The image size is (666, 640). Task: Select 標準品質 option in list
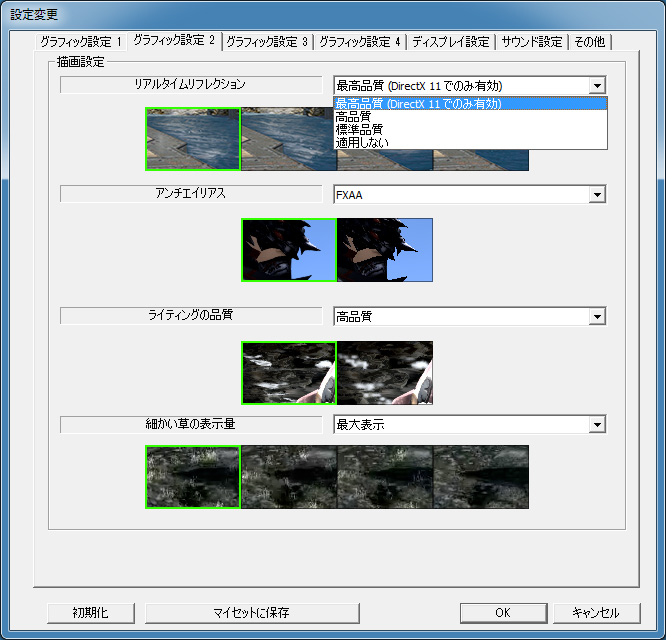470,129
